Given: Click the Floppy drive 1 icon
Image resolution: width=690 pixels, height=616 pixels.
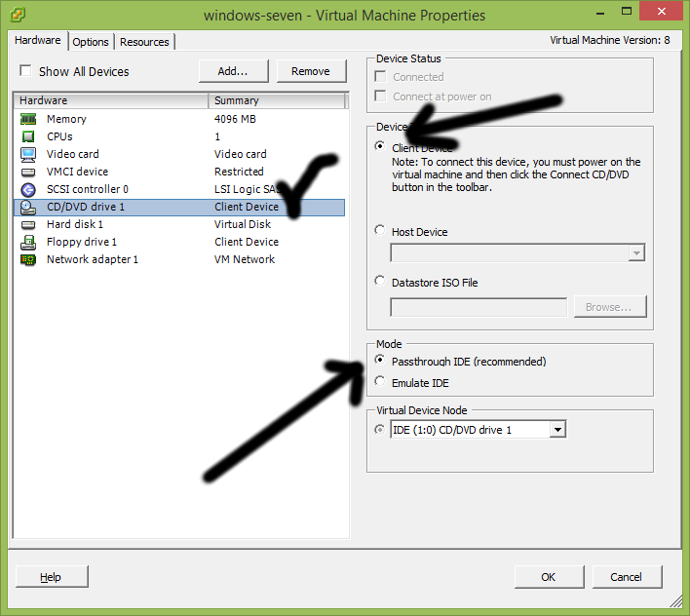Looking at the screenshot, I should (28, 242).
